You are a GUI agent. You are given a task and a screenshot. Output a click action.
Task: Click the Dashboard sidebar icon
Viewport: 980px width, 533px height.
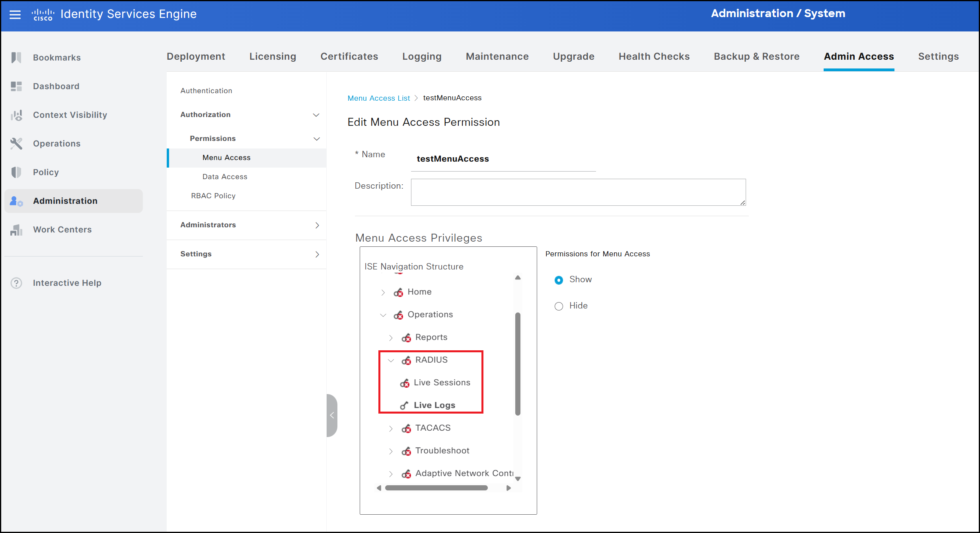coord(16,86)
